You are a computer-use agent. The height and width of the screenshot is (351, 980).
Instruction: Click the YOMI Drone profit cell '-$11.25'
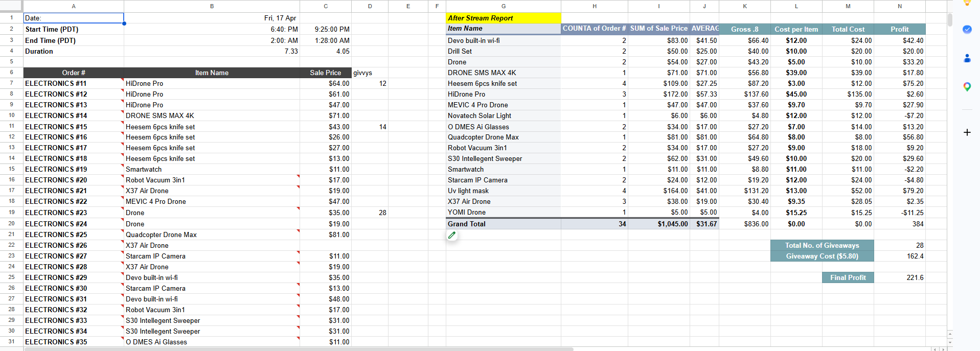pyautogui.click(x=900, y=213)
